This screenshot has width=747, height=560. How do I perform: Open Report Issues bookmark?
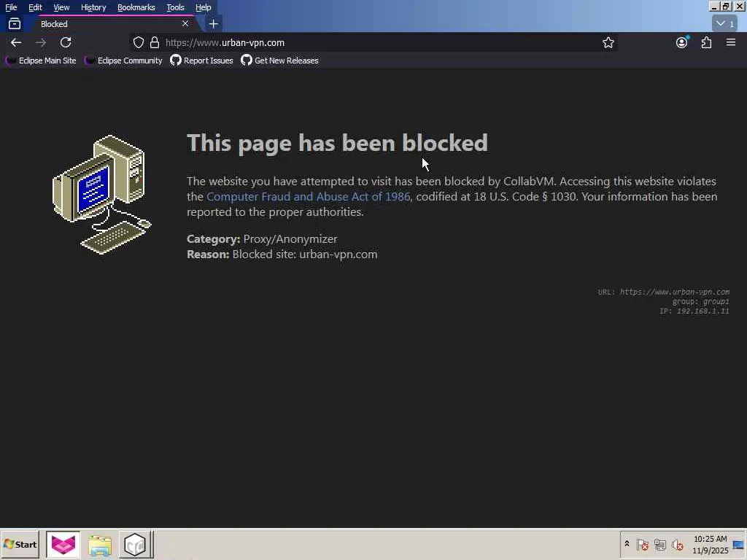(201, 61)
